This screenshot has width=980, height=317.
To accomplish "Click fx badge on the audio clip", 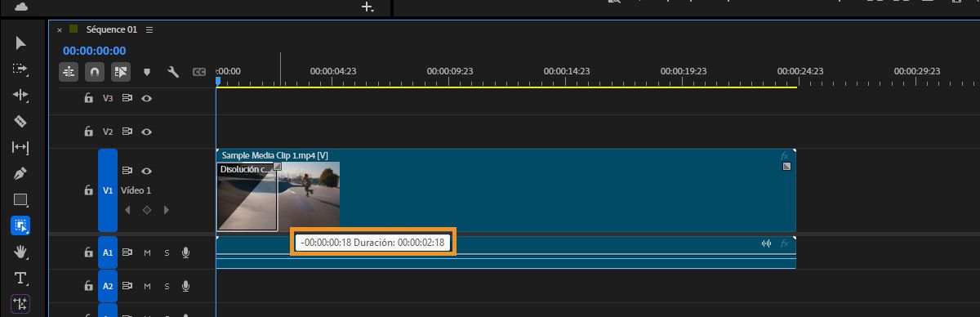I will (x=785, y=243).
